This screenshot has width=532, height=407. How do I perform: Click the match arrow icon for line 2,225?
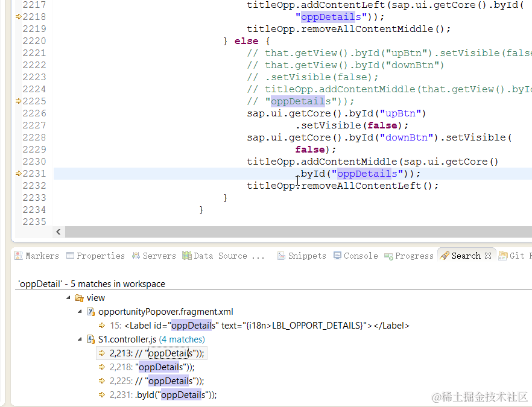tap(102, 381)
